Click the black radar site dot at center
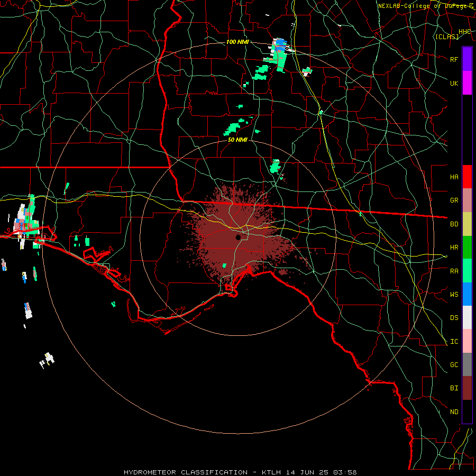The height and width of the screenshot is (476, 476). pos(238,237)
